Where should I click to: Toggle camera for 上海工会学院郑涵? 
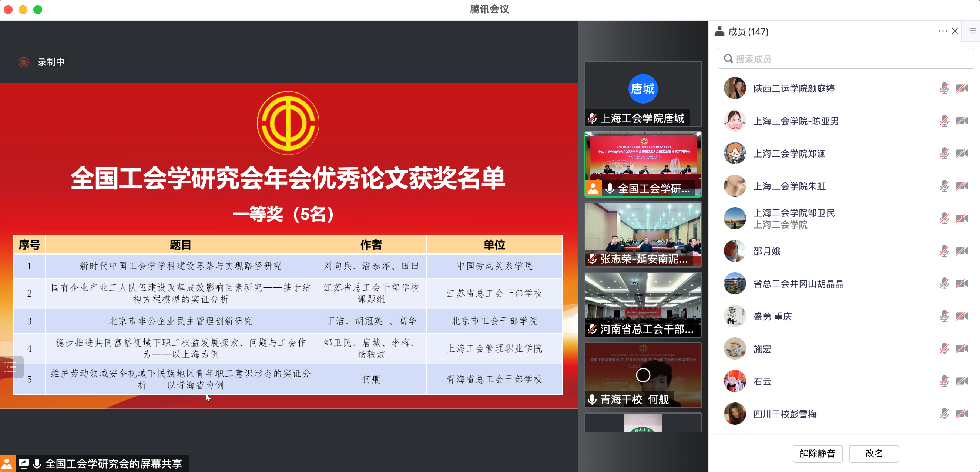tap(962, 154)
